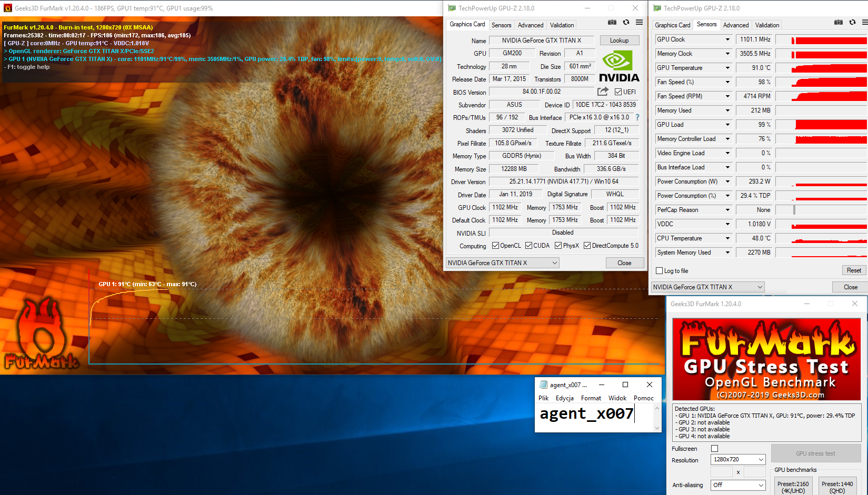Click the screenshot camera icon in GPU-Z Sensors window

coord(839,23)
